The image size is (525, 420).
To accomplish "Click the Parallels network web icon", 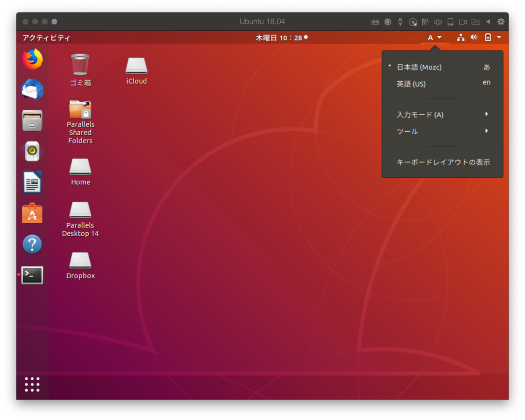I will coord(425,22).
